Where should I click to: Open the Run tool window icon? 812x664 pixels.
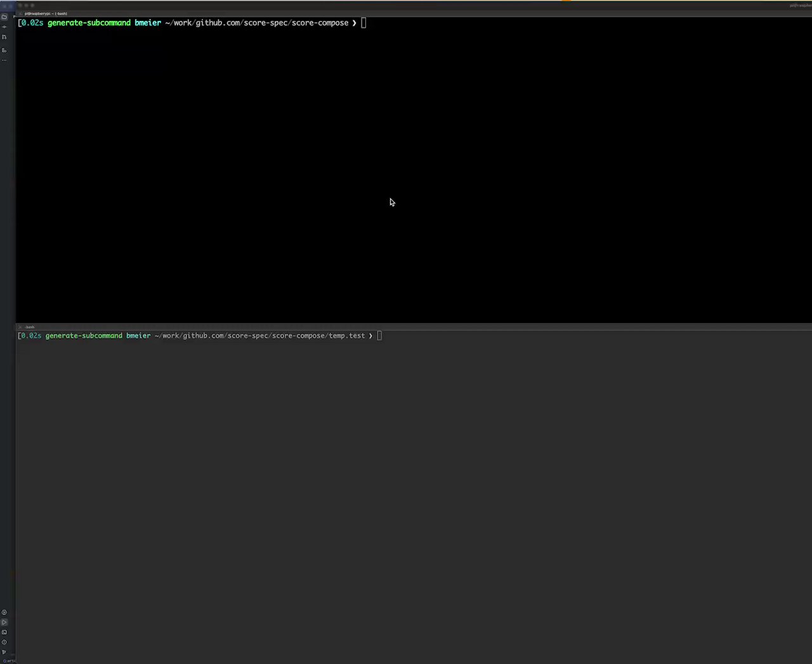[x=4, y=623]
